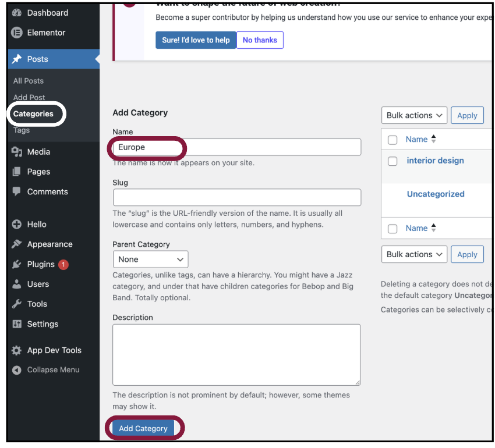Open the Parent Category dropdown

[x=150, y=259]
